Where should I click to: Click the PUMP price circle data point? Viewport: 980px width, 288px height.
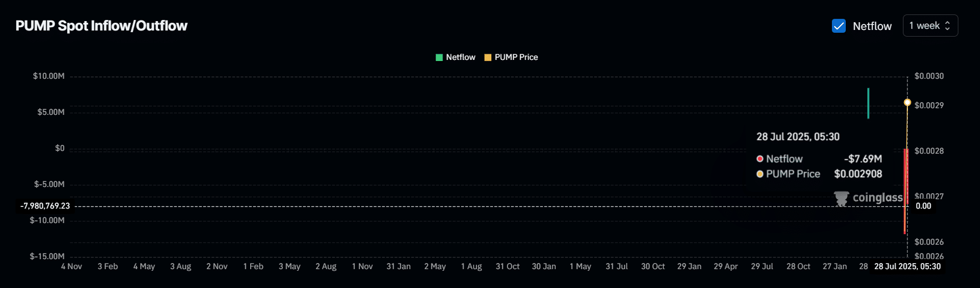pos(907,103)
